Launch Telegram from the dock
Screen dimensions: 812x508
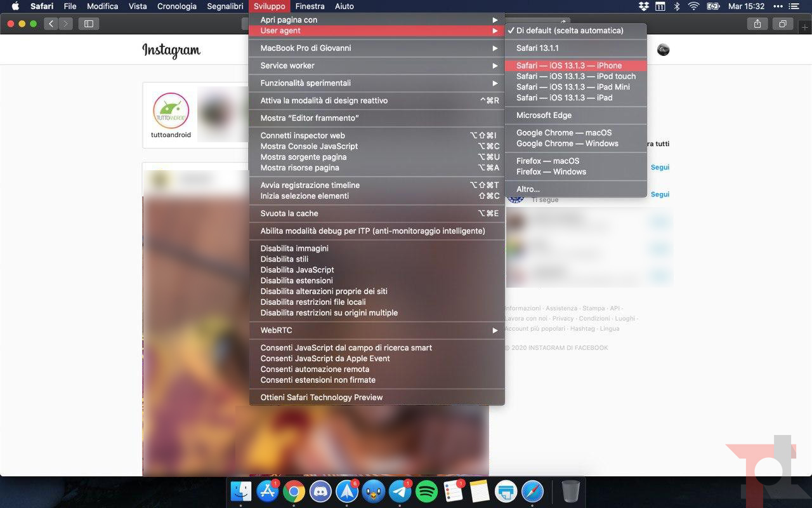click(x=400, y=491)
